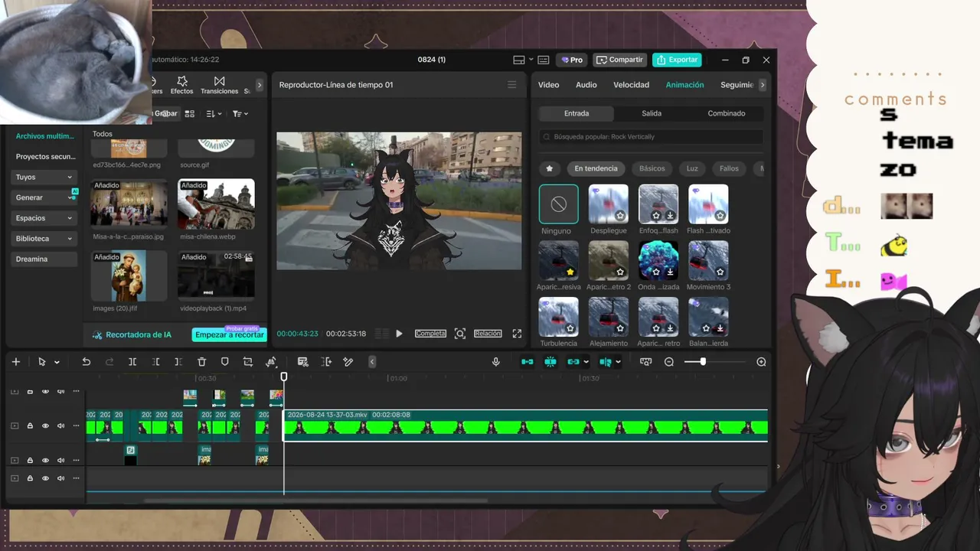Adjust the timeline zoom slider
This screenshot has width=980, height=551.
tap(703, 362)
